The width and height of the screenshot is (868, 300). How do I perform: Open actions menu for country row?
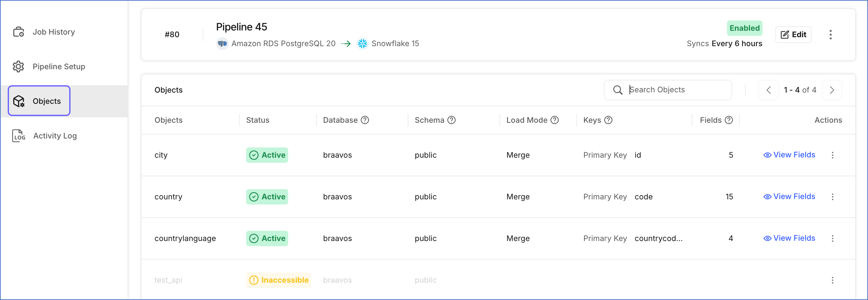pyautogui.click(x=833, y=197)
